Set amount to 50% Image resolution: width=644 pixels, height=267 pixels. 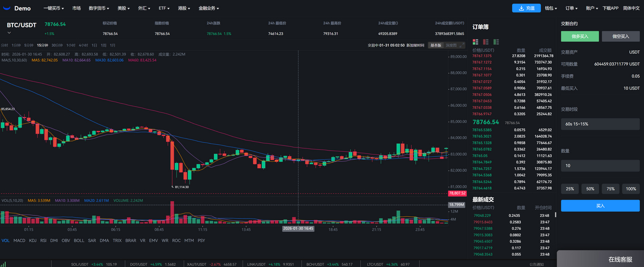pos(590,189)
